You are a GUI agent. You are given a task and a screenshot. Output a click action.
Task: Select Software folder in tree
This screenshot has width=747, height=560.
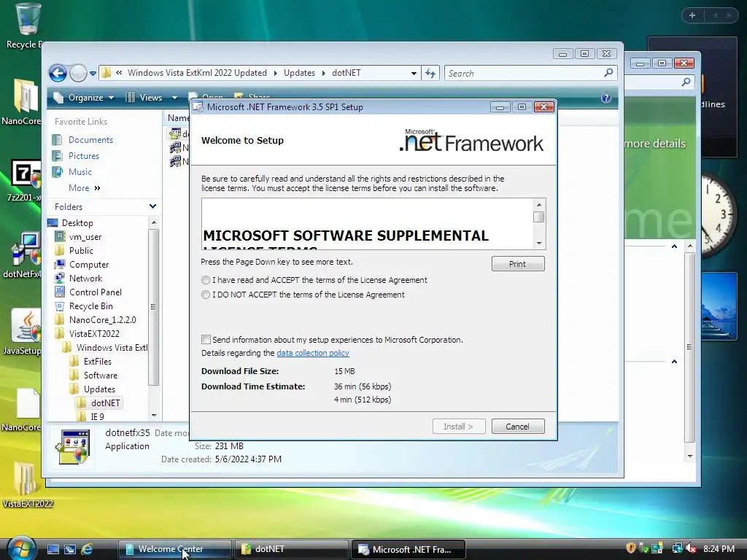coord(101,376)
